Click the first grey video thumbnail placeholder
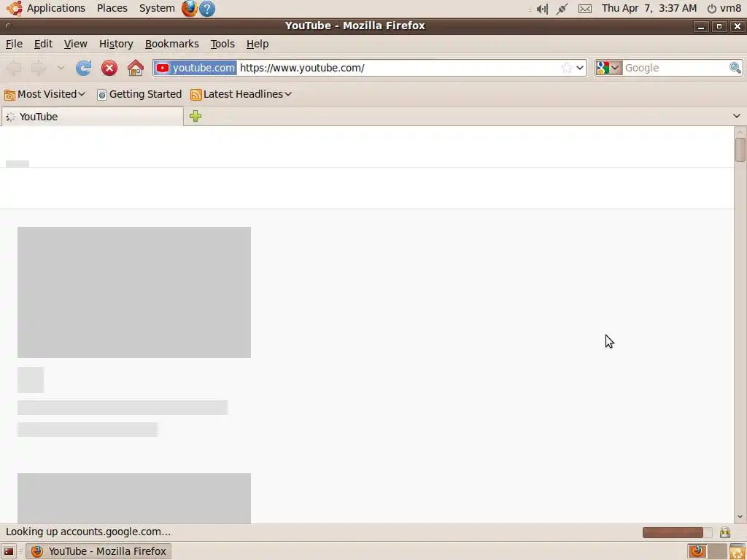This screenshot has width=747, height=560. point(134,292)
